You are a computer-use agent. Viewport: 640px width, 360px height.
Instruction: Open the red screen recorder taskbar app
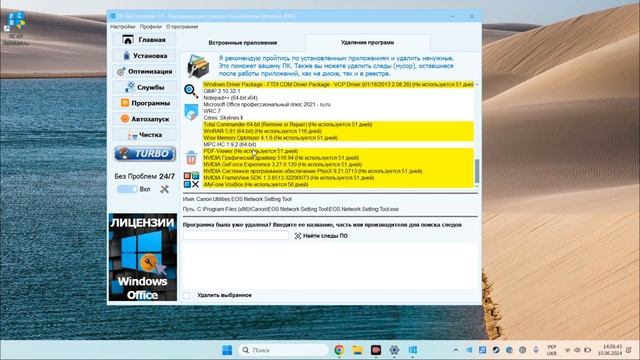point(376,350)
